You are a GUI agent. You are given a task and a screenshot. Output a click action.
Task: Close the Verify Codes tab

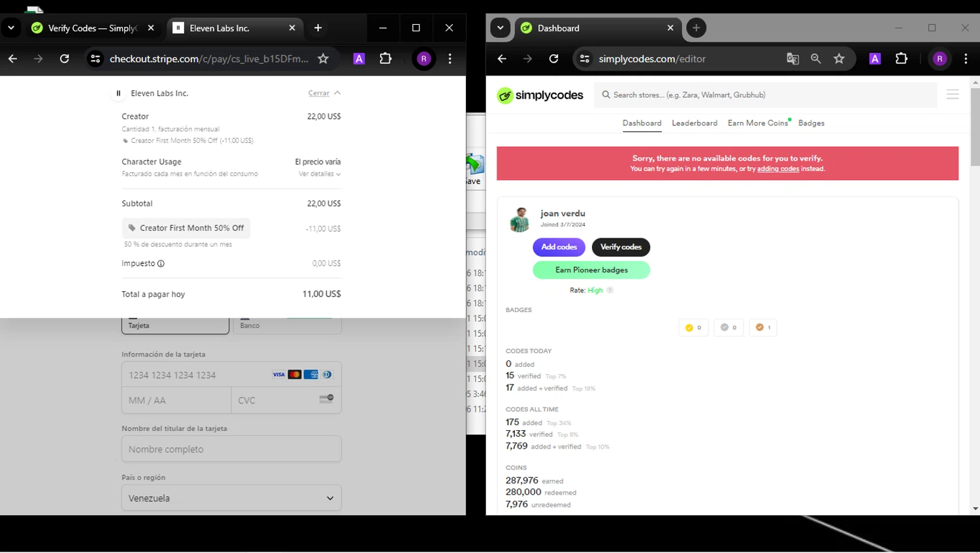(x=151, y=28)
